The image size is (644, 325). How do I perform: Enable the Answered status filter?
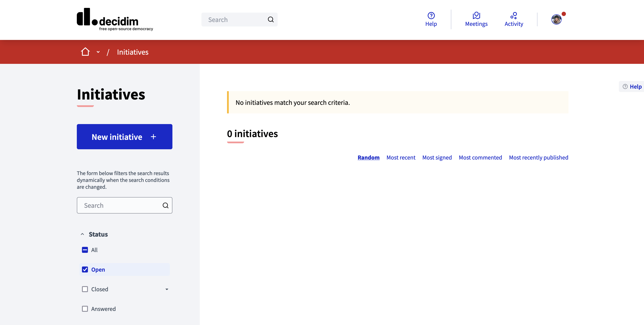[x=85, y=309]
